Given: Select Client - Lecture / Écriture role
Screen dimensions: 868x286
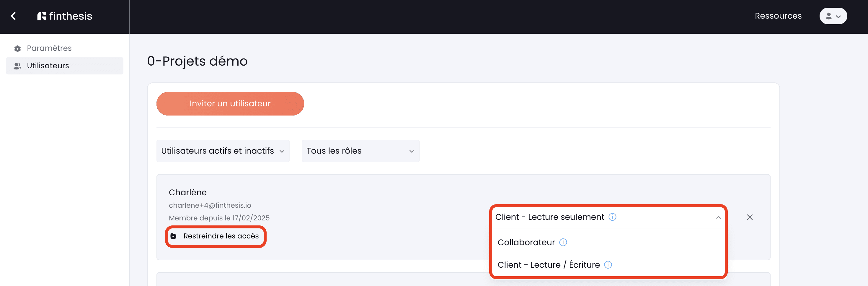Looking at the screenshot, I should coord(549,265).
